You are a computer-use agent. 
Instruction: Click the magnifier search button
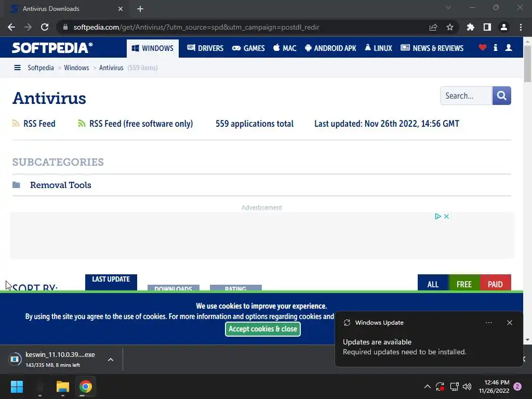(501, 96)
